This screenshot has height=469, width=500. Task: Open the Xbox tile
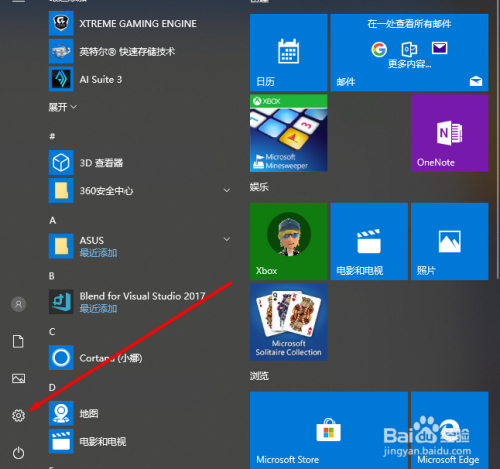(x=289, y=241)
